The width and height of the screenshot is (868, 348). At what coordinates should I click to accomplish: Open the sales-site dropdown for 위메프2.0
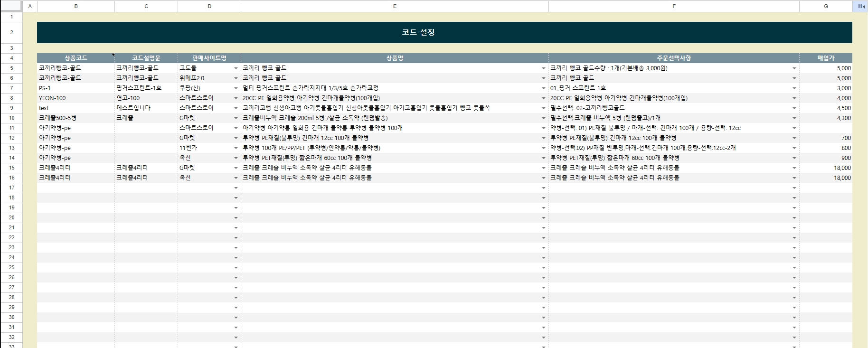pyautogui.click(x=236, y=78)
